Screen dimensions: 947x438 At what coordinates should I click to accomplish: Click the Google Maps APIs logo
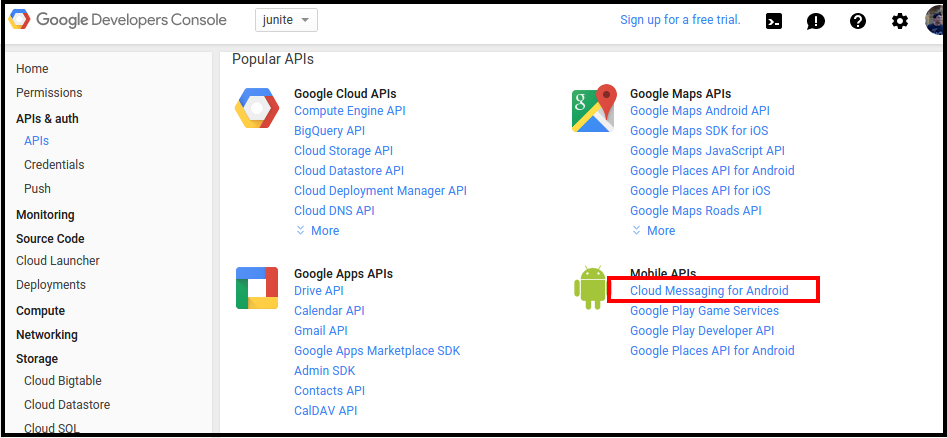(593, 109)
